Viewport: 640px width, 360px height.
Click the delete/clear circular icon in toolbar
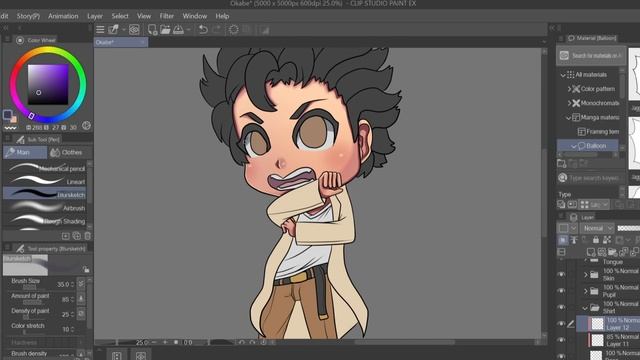tap(233, 29)
